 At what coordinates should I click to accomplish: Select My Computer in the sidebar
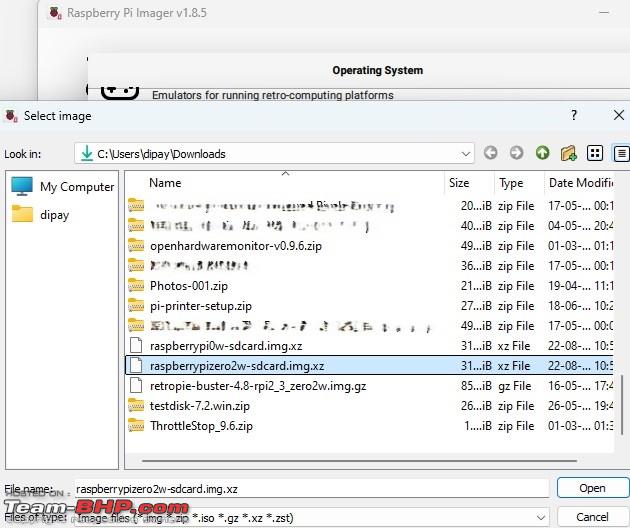pos(63,186)
